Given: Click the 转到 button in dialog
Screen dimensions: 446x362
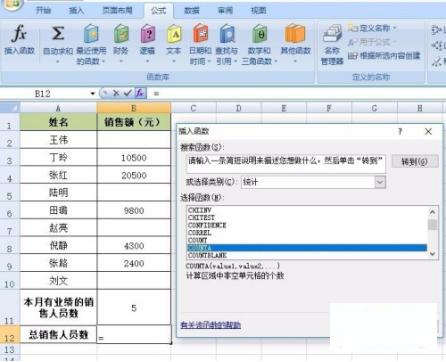Looking at the screenshot, I should coord(415,162).
